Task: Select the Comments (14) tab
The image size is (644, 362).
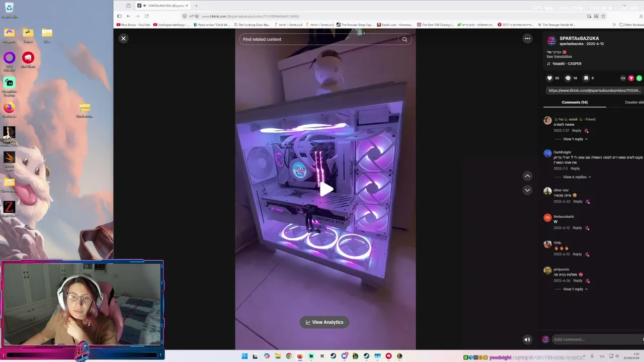Action: tap(575, 102)
